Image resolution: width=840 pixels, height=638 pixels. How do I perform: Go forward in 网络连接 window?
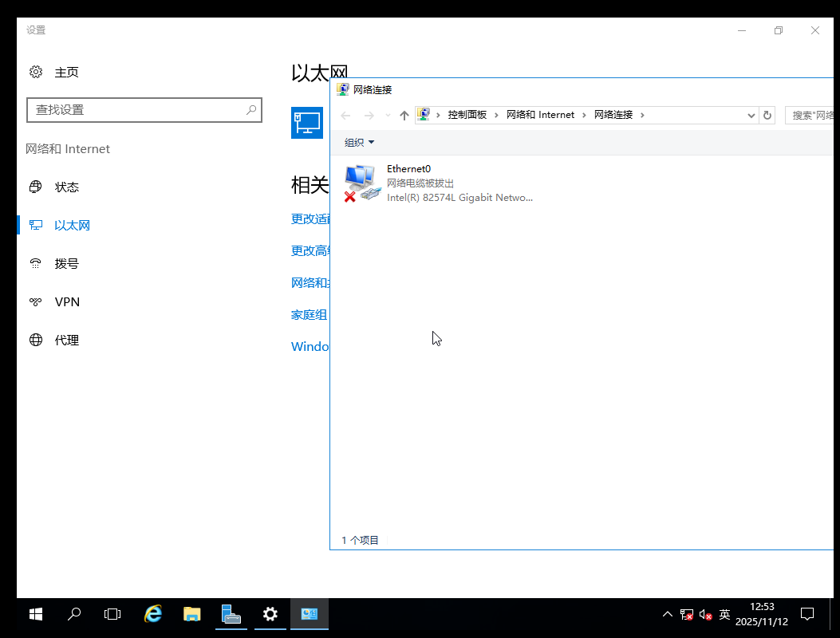pyautogui.click(x=369, y=115)
